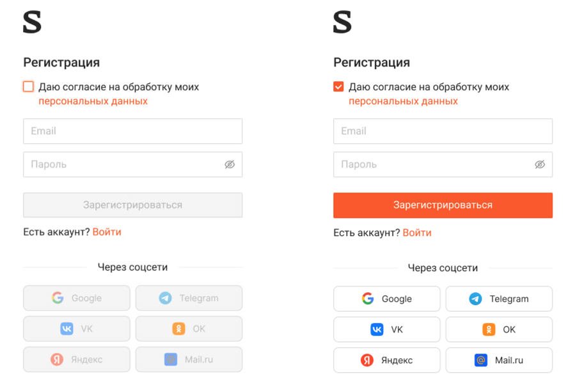Screen dimensions: 575x392
Task: Click the Google icon on the active Google button
Action: 368,299
